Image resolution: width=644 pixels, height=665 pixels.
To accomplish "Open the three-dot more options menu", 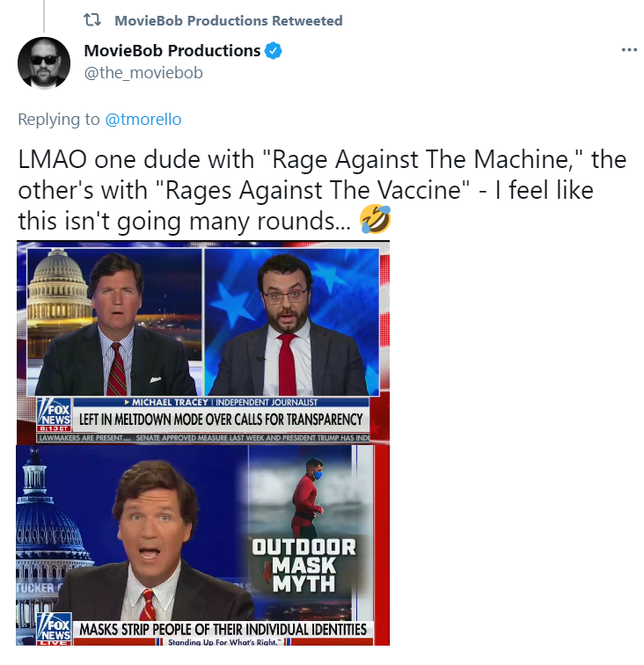I will click(629, 50).
